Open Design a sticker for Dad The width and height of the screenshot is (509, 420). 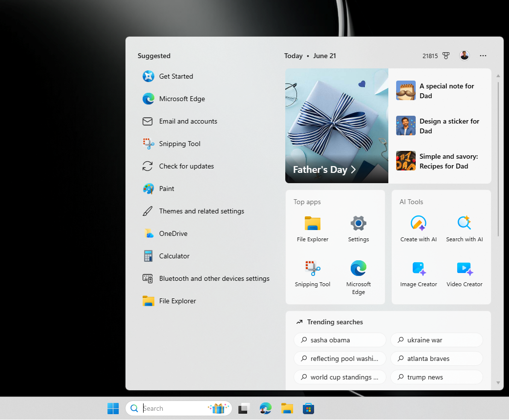pyautogui.click(x=440, y=126)
